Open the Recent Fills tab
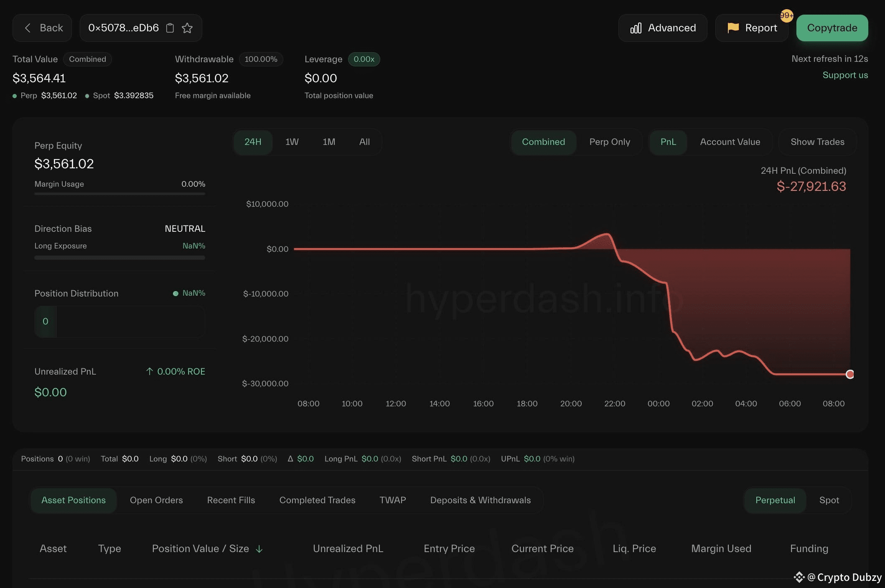The height and width of the screenshot is (588, 885). 231,500
